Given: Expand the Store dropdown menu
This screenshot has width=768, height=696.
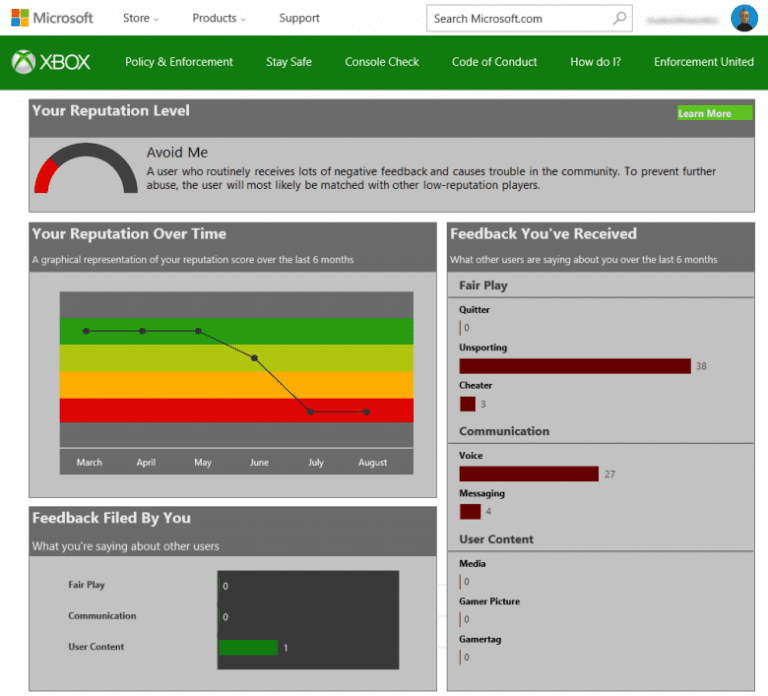Looking at the screenshot, I should 141,18.
